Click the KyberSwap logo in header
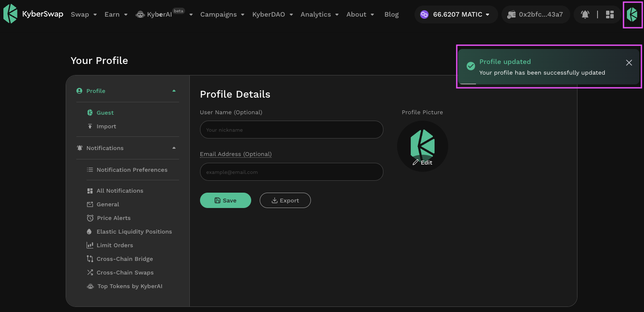 tap(33, 14)
